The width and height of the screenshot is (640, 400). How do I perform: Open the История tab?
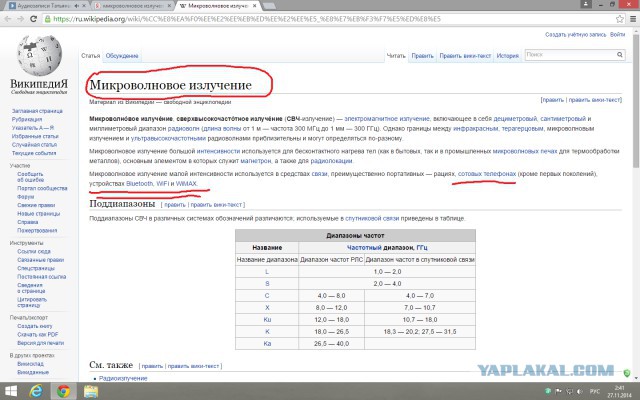pyautogui.click(x=507, y=56)
